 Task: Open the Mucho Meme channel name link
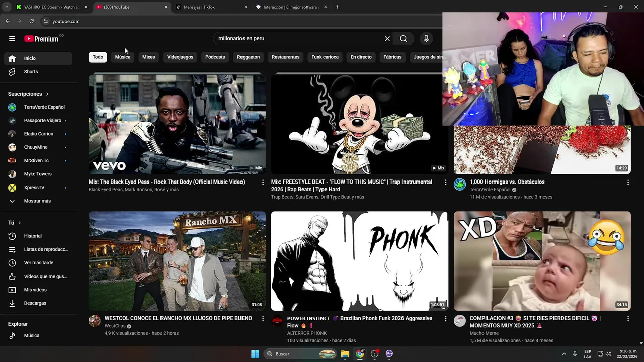point(484,333)
